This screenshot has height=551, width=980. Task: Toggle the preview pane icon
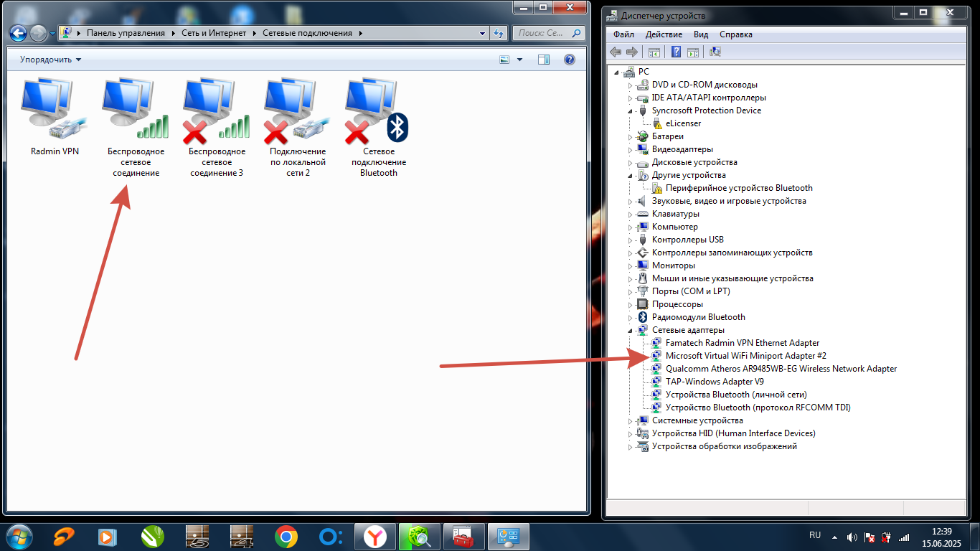tap(544, 60)
